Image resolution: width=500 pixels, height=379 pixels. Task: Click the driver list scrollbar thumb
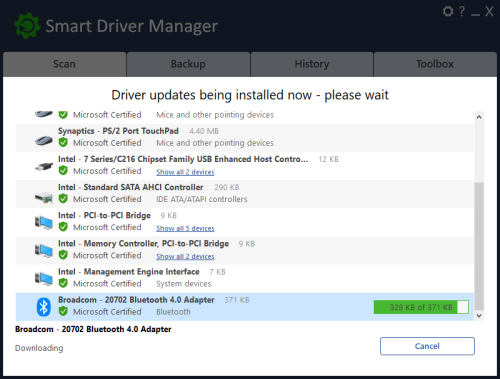click(479, 246)
